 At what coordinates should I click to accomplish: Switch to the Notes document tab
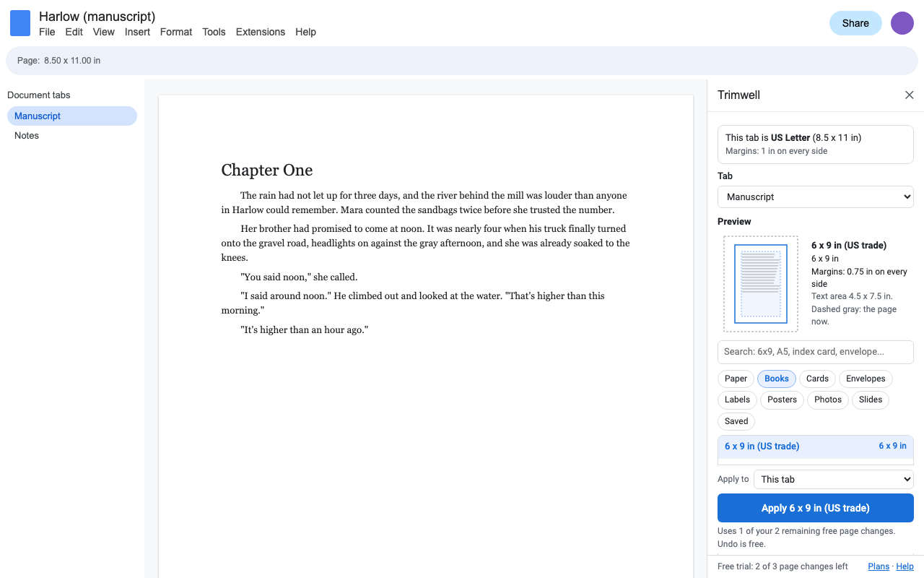pos(72,135)
